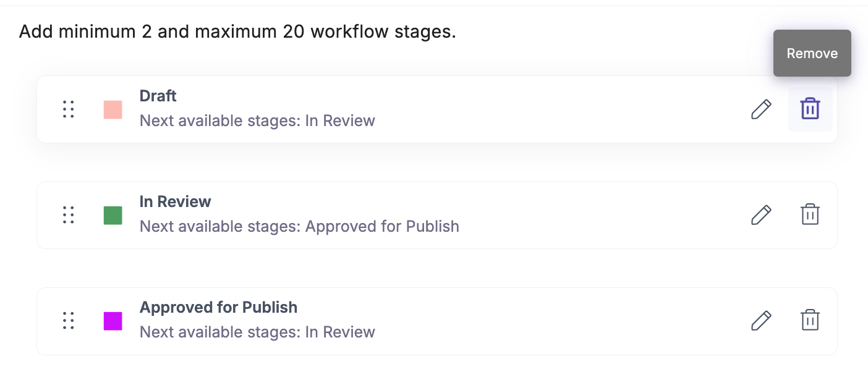868x377 pixels.
Task: Click next available stages text under Draft
Action: click(x=257, y=121)
